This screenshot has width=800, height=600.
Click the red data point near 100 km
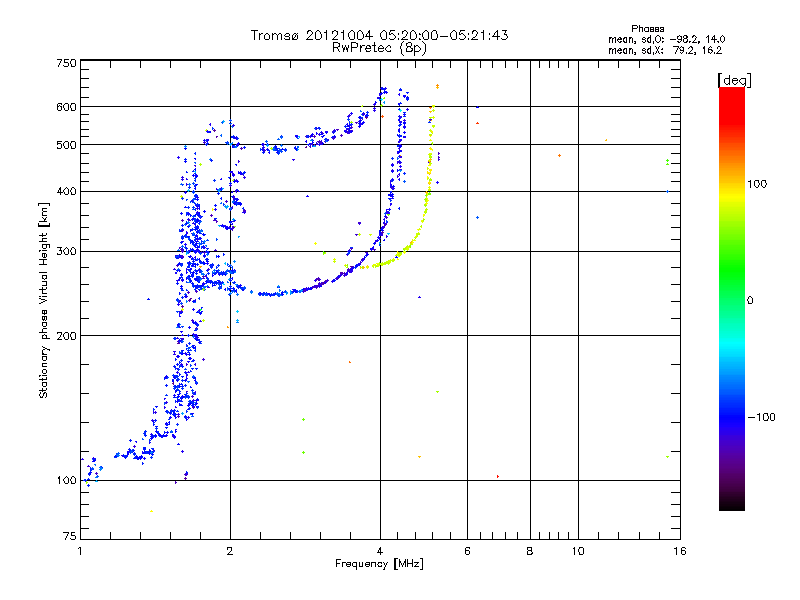coord(498,477)
